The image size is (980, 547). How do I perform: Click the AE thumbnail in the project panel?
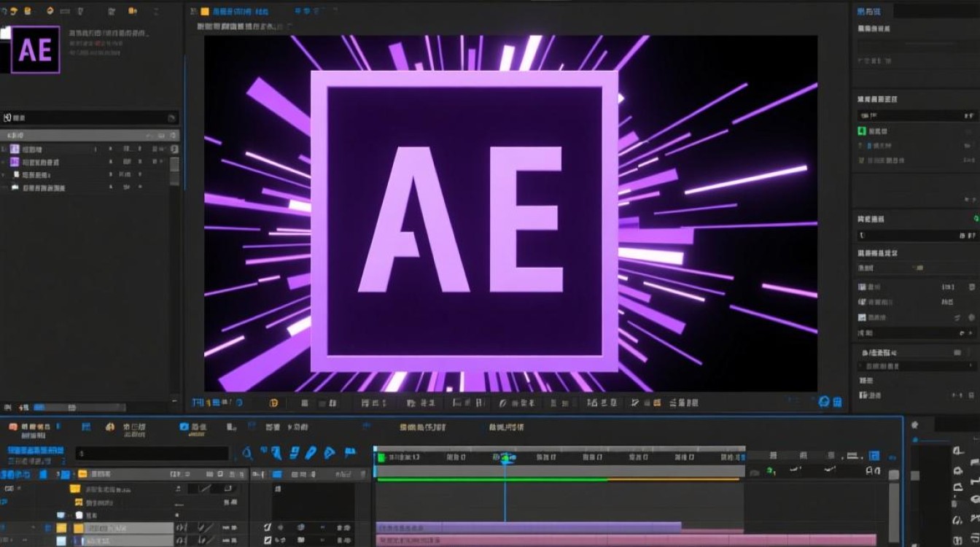(35, 50)
